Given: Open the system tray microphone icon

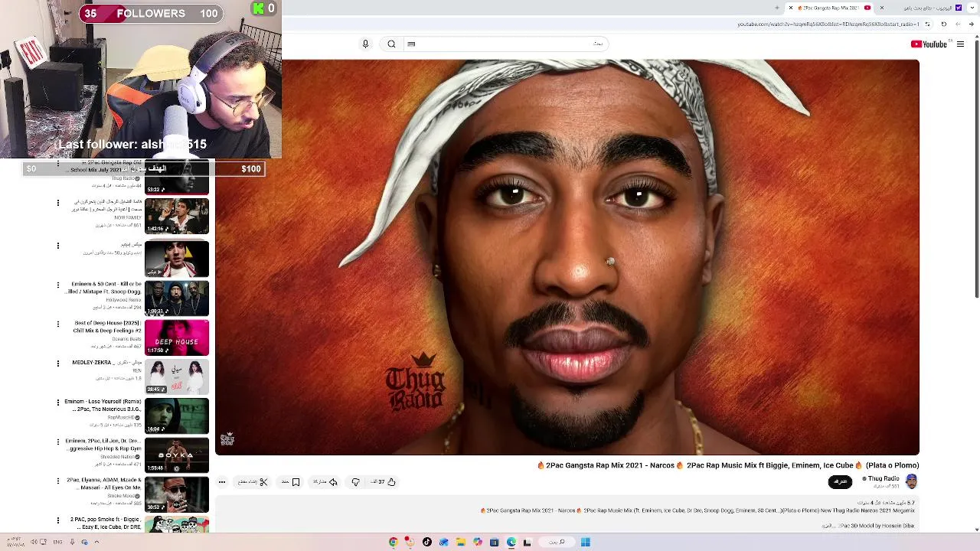Looking at the screenshot, I should coord(72,542).
